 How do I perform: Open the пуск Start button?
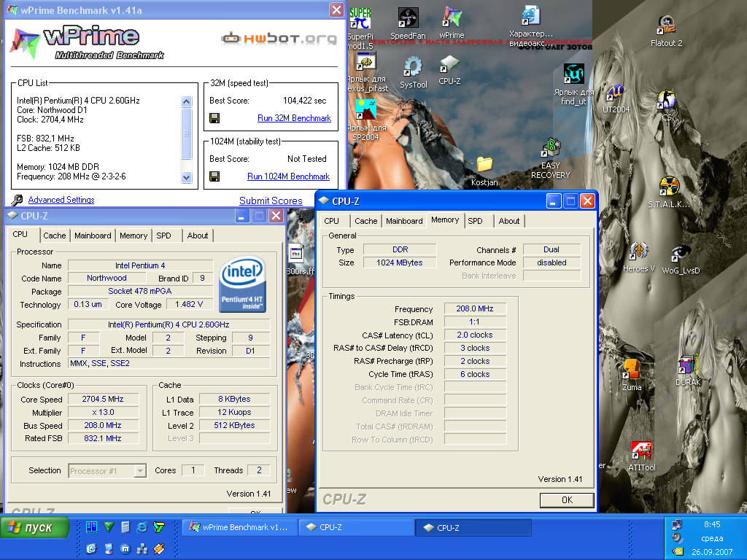pos(35,528)
